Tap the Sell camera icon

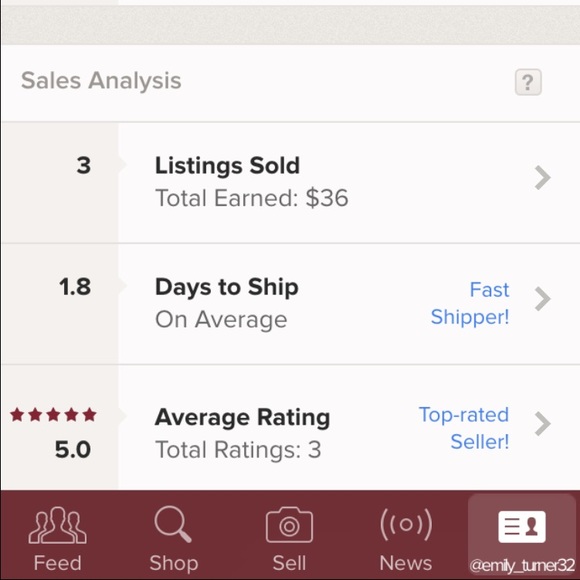click(x=289, y=525)
